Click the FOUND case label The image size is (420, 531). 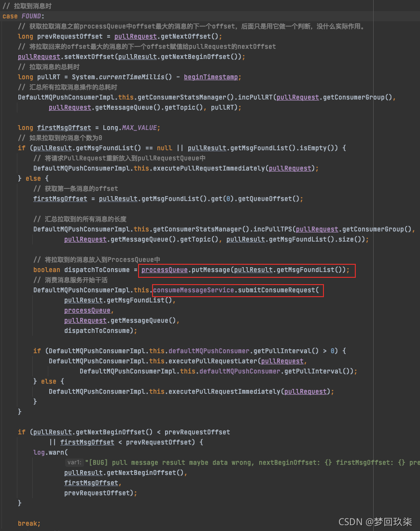(x=32, y=16)
